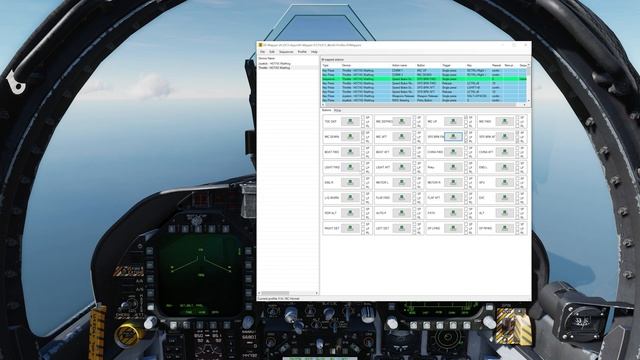Toggle LP checkbox for BOAT FWD
Image resolution: width=640 pixels, height=360 pixels.
363,152
